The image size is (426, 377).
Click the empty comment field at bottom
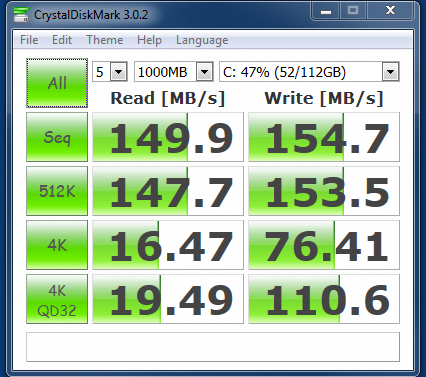click(x=213, y=347)
